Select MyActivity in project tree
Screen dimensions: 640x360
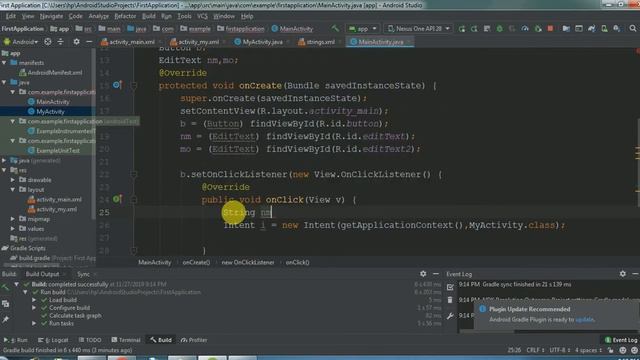point(46,111)
